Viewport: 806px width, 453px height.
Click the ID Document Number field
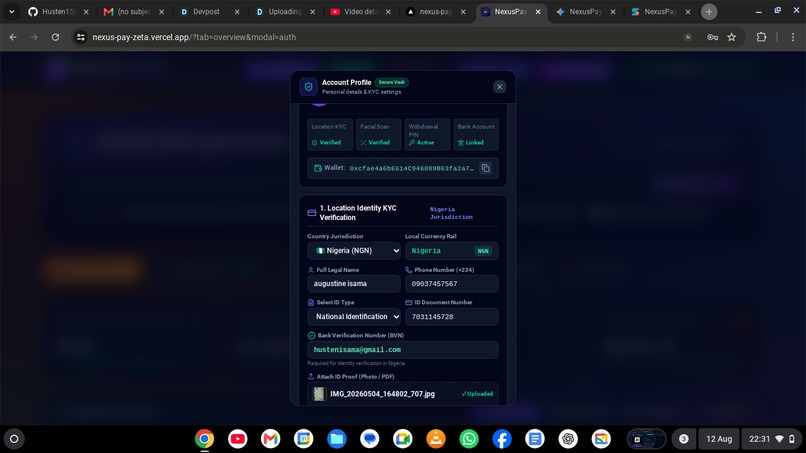coord(451,317)
